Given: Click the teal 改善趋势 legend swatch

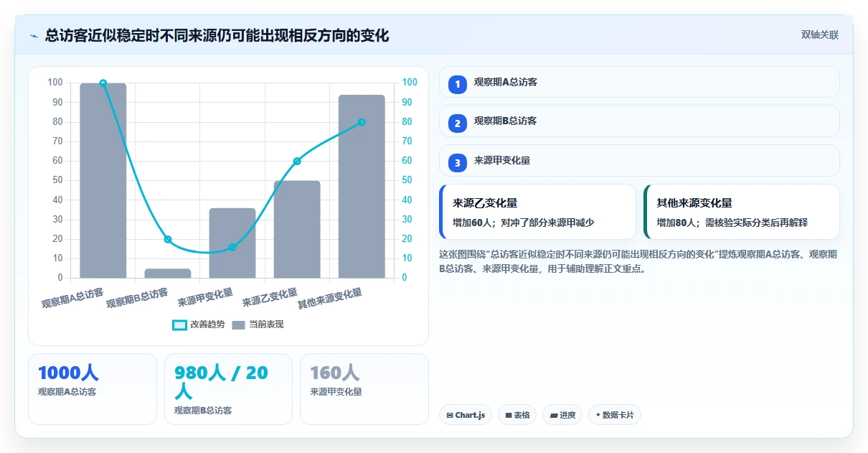Looking at the screenshot, I should coord(179,325).
